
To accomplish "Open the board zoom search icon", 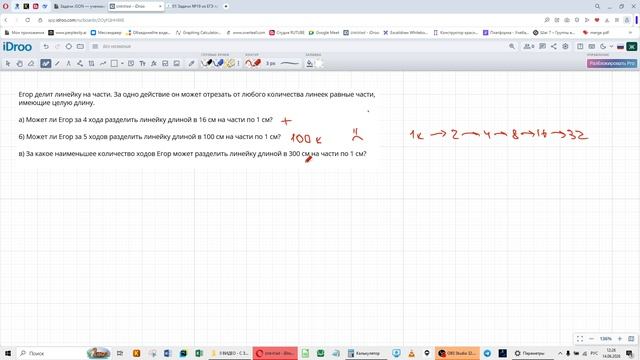I will (512, 47).
